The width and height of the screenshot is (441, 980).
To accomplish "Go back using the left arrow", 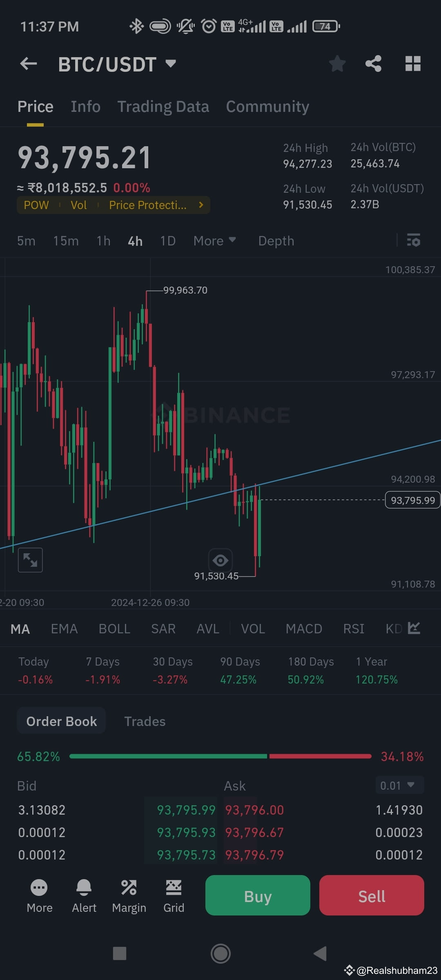I will (x=29, y=64).
